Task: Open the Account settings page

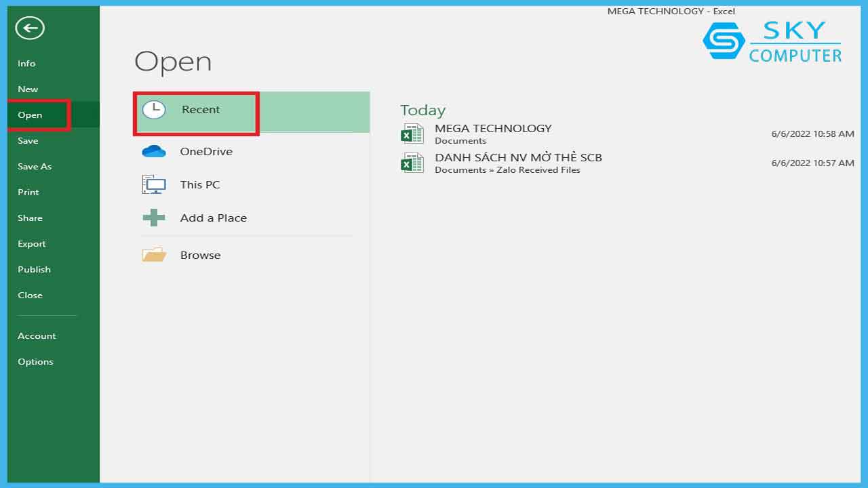Action: coord(37,335)
